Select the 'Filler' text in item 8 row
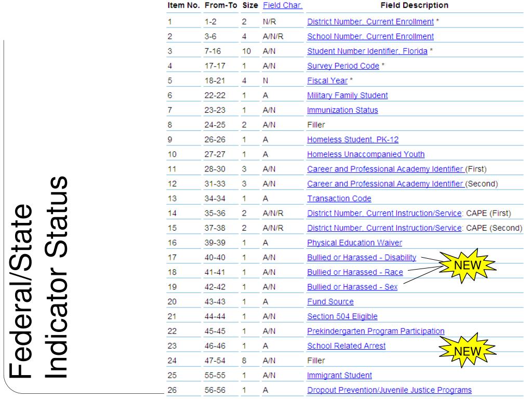532x399 pixels. (x=316, y=125)
